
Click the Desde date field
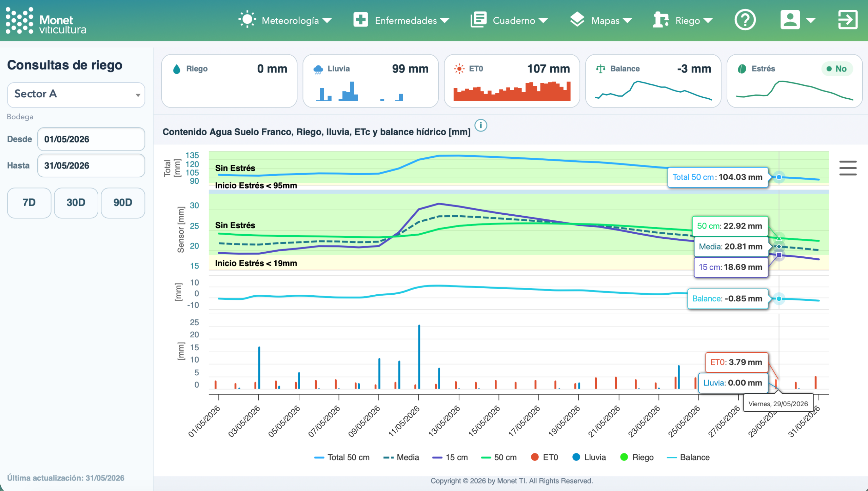(91, 139)
